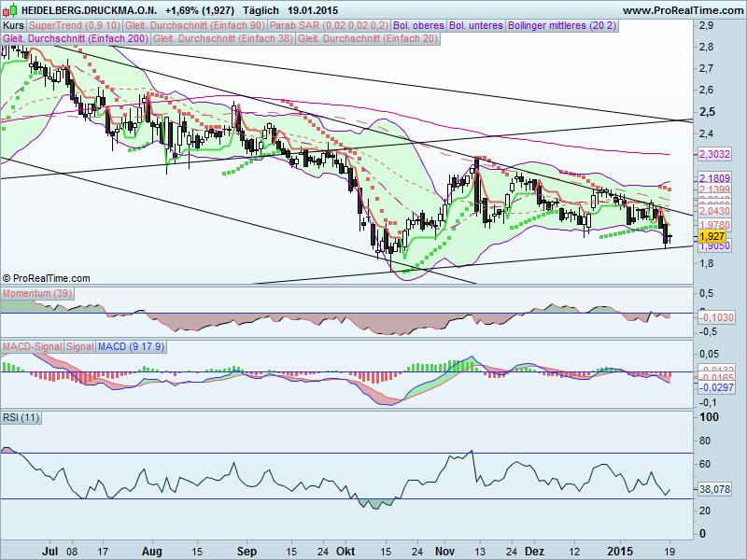Click the Täglich timeframe text
This screenshot has height=560, width=747.
(x=261, y=10)
